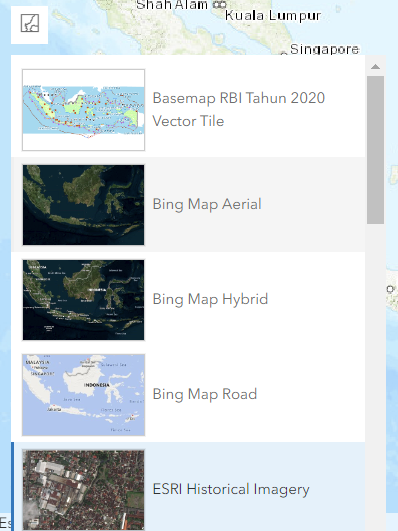Toggle the basemap gallery widget icon

coord(29,24)
